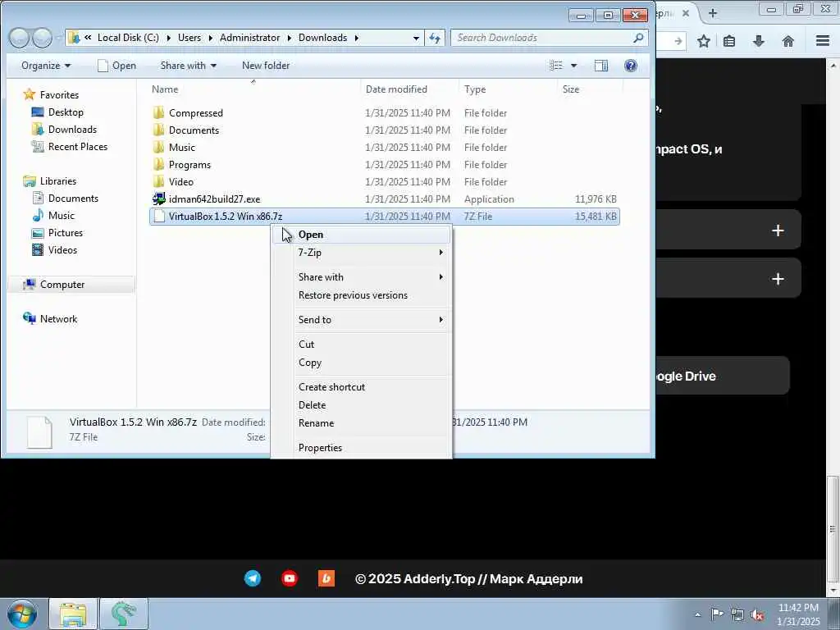Expand the Share with toolbar dropdown
The height and width of the screenshot is (630, 840).
pos(188,66)
